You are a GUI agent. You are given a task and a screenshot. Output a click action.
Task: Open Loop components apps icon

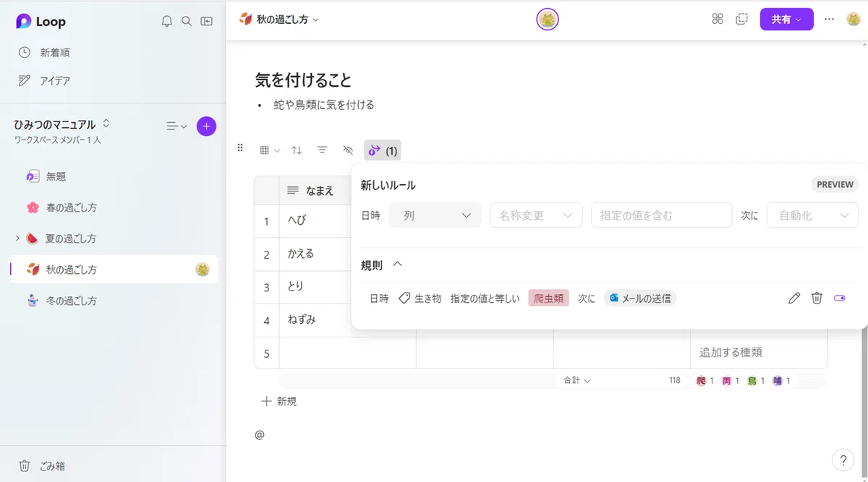[718, 20]
